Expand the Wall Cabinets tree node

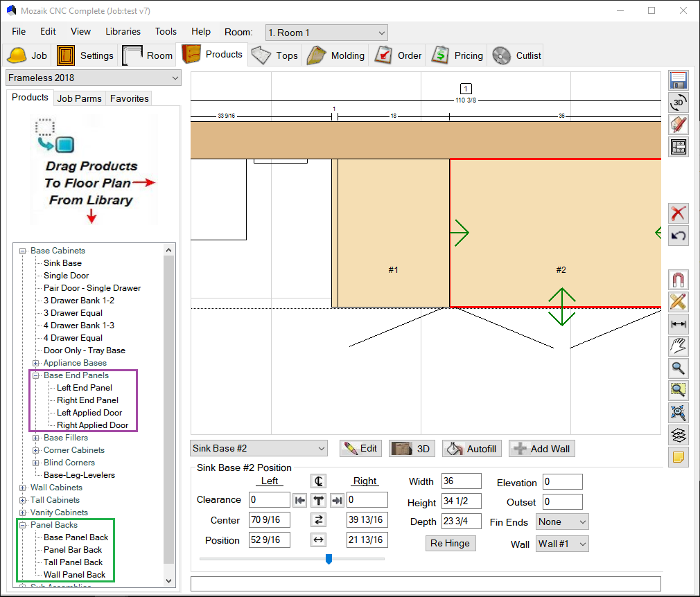click(23, 488)
